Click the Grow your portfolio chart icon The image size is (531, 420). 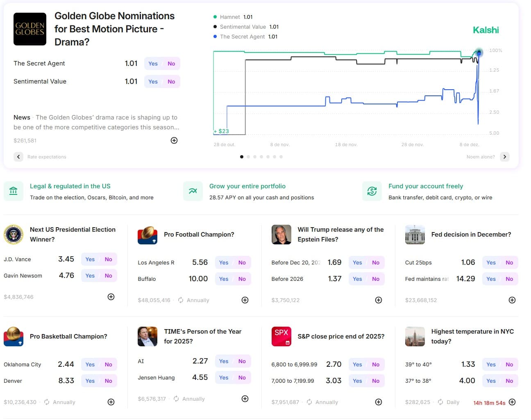[x=193, y=191]
